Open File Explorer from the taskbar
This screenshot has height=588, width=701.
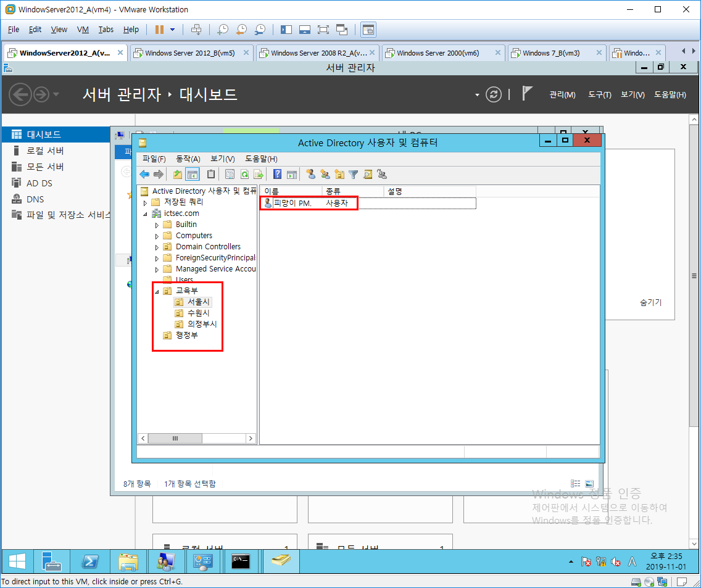coord(128,561)
